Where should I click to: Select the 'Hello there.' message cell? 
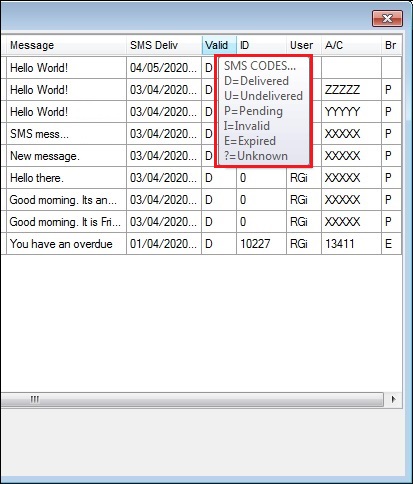coord(66,178)
